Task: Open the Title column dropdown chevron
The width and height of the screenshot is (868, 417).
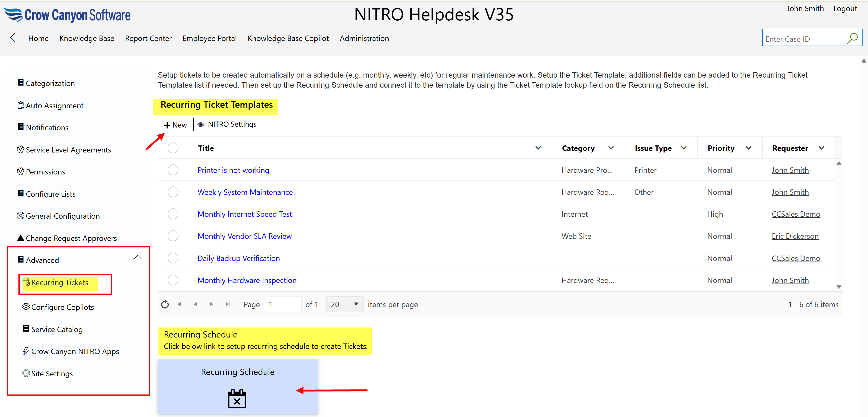Action: tap(538, 148)
